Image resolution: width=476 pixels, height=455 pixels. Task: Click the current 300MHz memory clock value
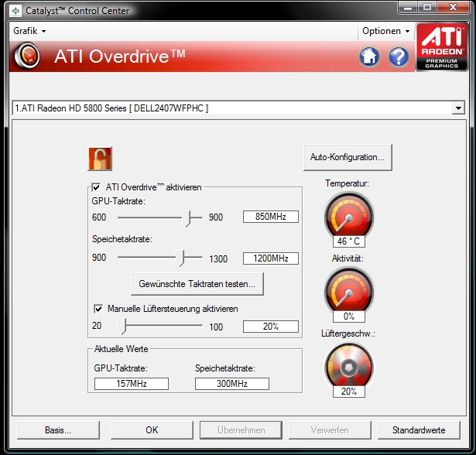[x=232, y=384]
